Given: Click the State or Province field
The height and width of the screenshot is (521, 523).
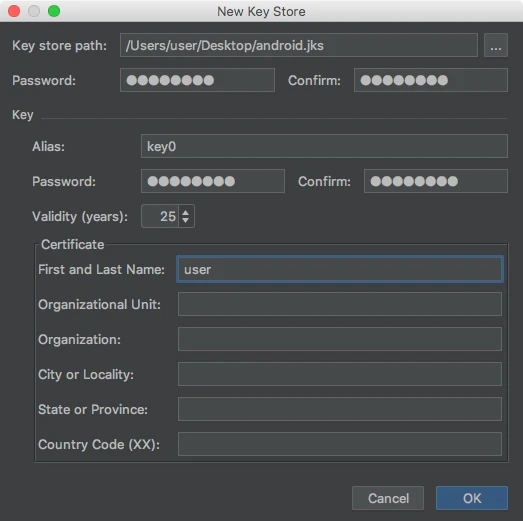Looking at the screenshot, I should (340, 409).
